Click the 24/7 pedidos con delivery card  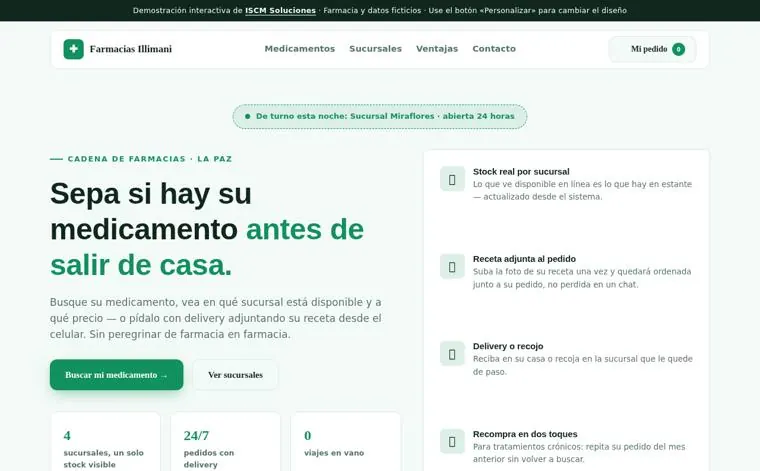point(225,441)
